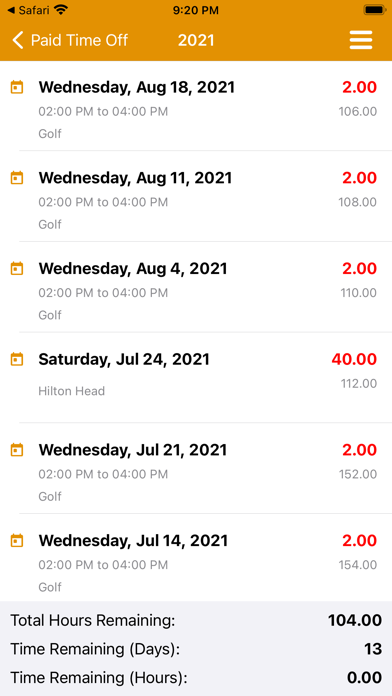Tap calendar icon for Aug 4 entry

click(17, 269)
